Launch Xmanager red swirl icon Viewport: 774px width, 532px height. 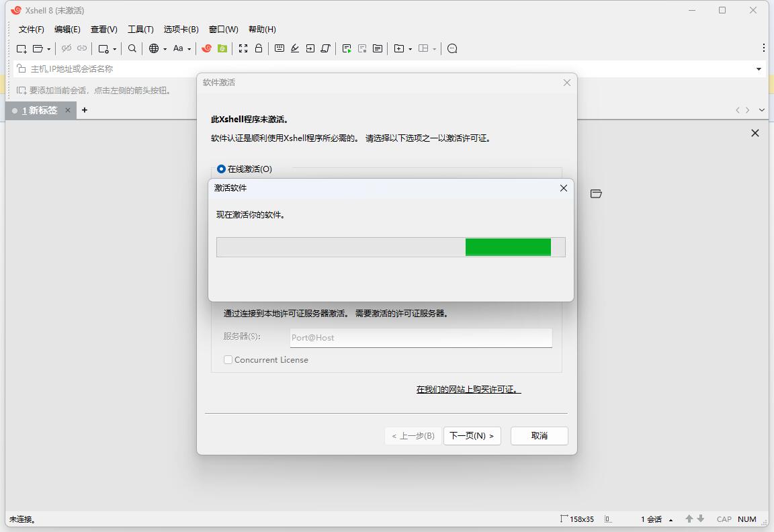(x=207, y=48)
